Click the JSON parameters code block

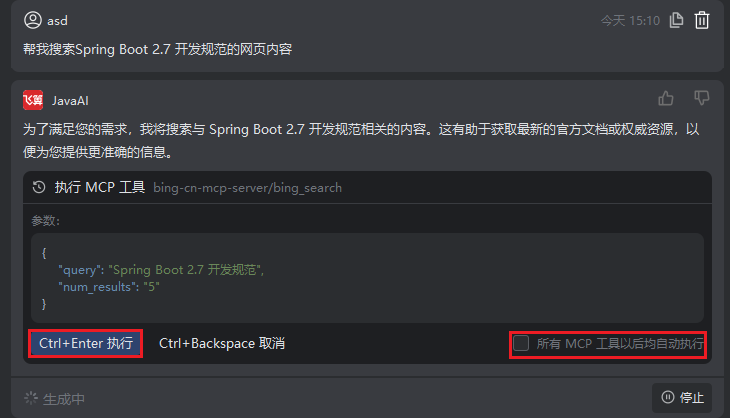click(x=367, y=278)
